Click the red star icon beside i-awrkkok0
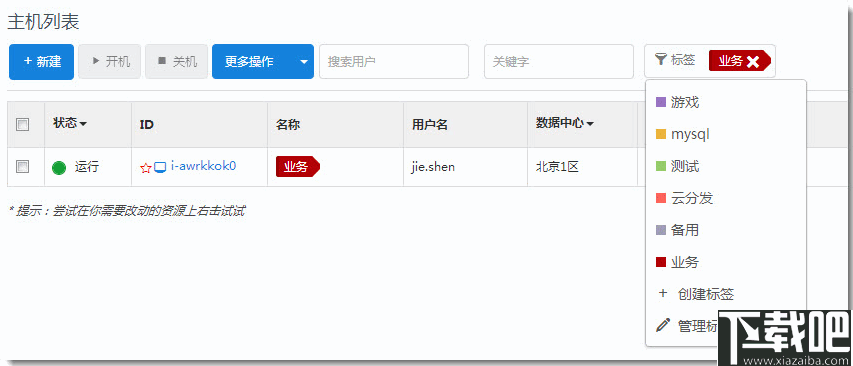 pos(145,168)
